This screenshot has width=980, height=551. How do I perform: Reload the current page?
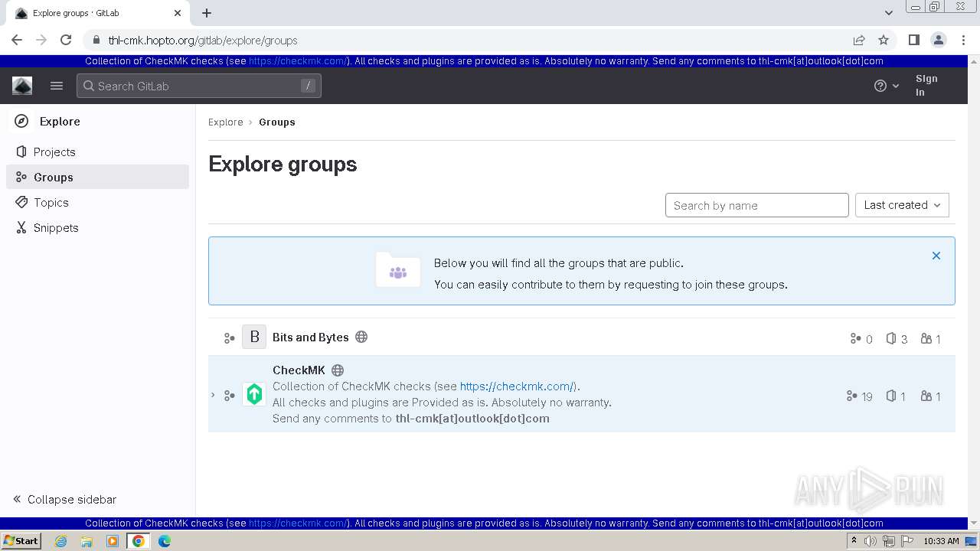click(66, 40)
